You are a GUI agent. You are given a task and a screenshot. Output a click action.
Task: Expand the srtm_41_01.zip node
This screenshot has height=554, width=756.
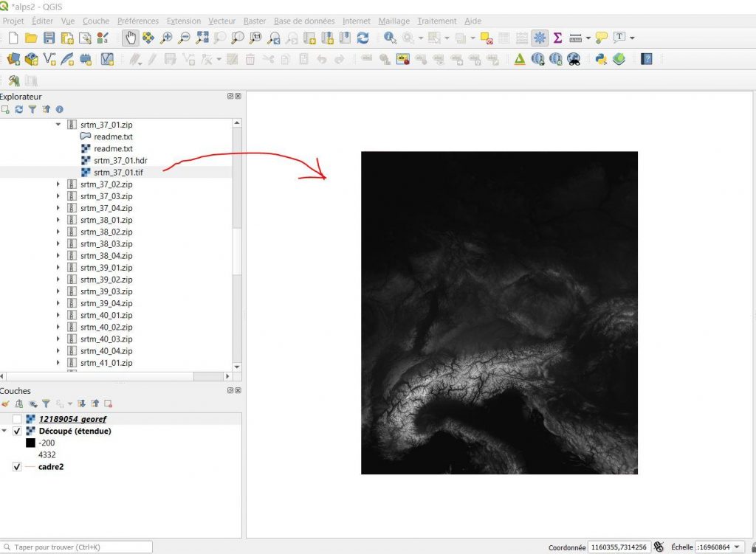tap(58, 363)
